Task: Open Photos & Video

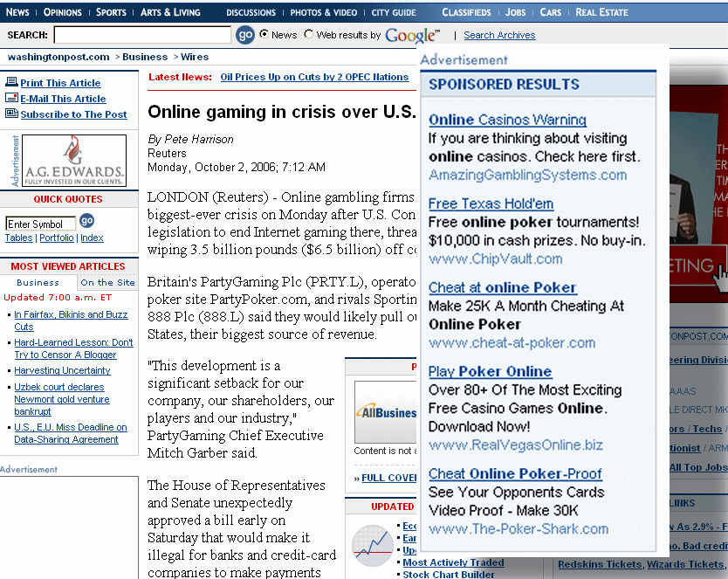Action: pyautogui.click(x=324, y=13)
